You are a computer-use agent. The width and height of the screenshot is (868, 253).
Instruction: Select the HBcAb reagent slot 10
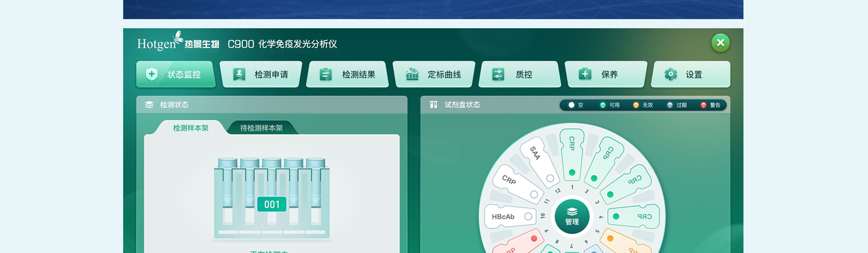pos(510,217)
